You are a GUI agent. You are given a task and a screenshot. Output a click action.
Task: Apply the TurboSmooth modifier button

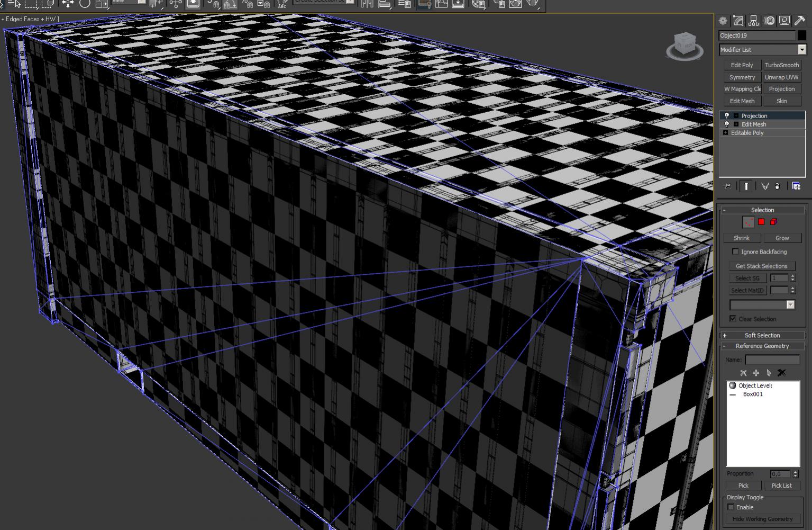(x=781, y=65)
